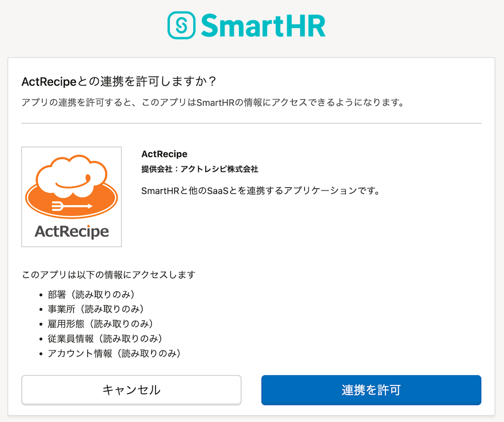
Task: Click the ActRecipe text under the app logo image
Action: [71, 231]
